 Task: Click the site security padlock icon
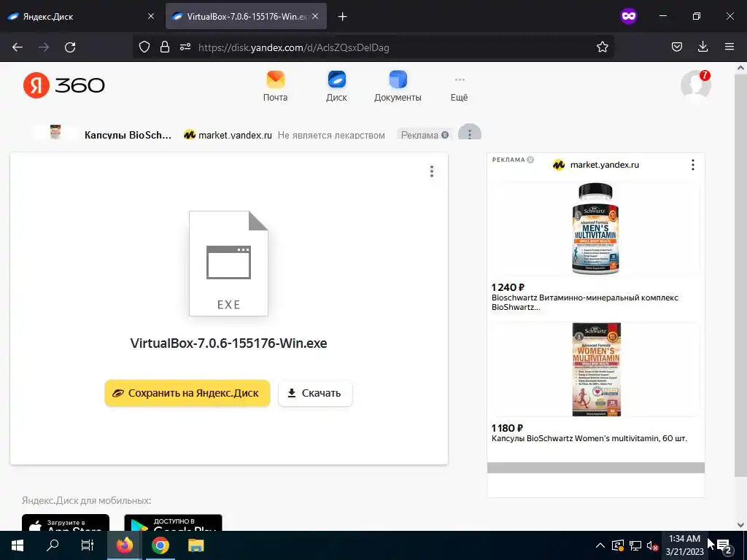tap(165, 47)
